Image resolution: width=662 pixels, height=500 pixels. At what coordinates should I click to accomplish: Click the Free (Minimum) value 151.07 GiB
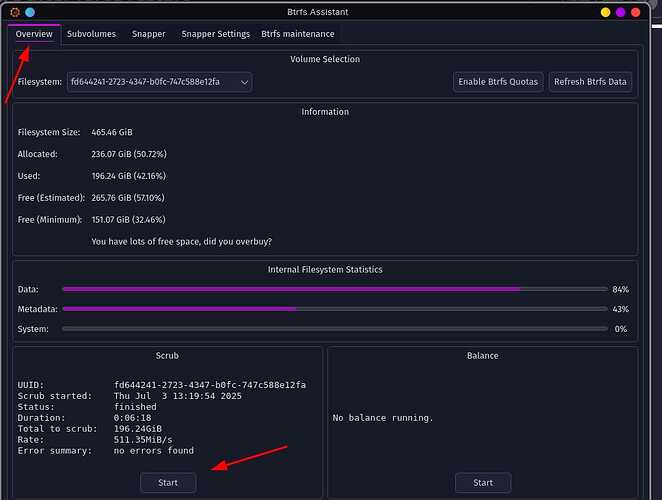tap(128, 220)
